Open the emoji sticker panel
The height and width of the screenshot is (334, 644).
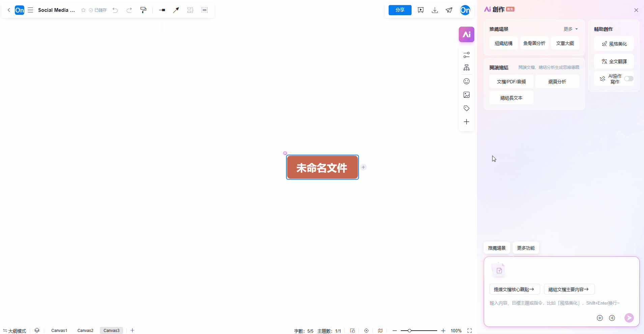point(467,81)
